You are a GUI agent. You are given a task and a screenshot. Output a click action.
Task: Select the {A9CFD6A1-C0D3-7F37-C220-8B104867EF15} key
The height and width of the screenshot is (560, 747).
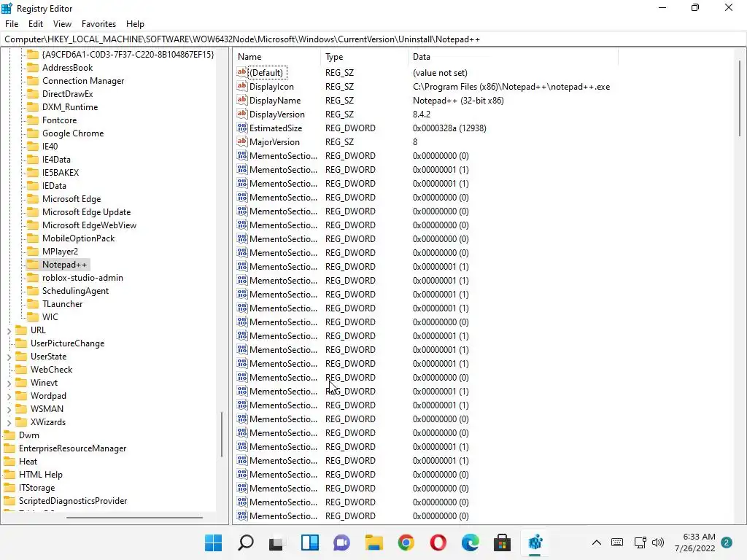point(128,54)
